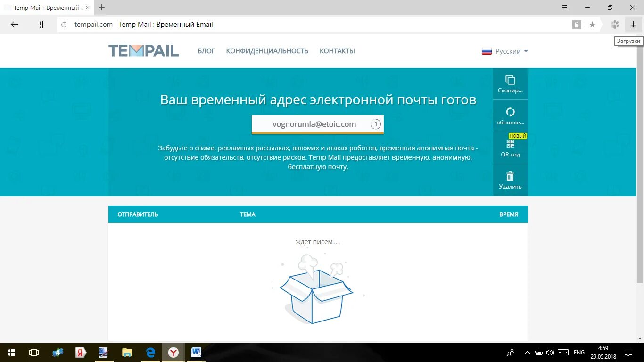Open the People tray icon
This screenshot has width=644, height=362.
(511, 353)
